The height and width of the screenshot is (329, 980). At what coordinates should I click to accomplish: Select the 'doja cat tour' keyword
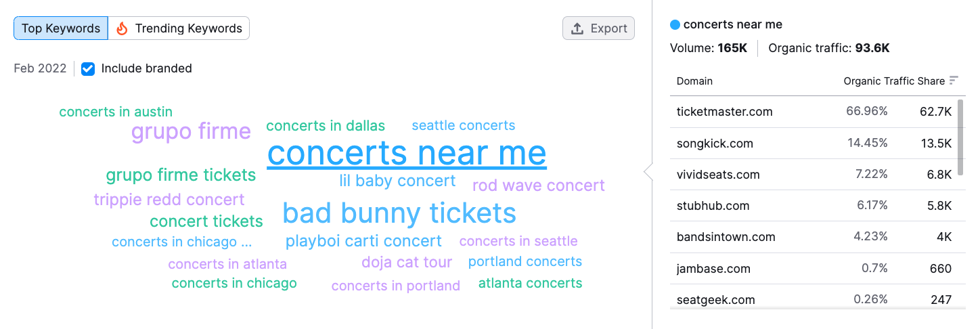(x=407, y=262)
